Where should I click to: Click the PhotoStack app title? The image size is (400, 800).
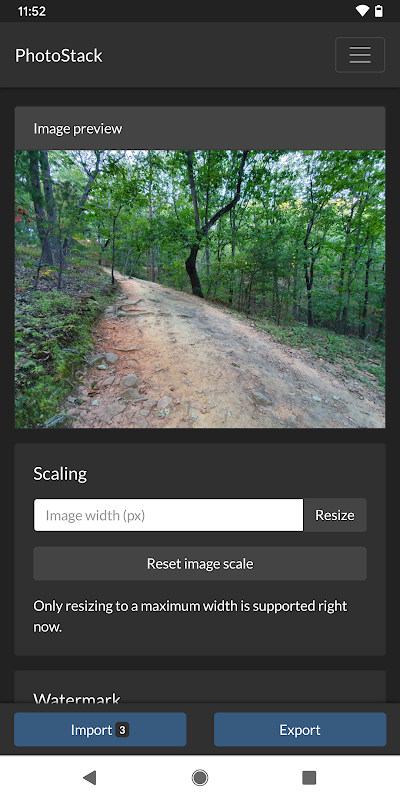59,55
